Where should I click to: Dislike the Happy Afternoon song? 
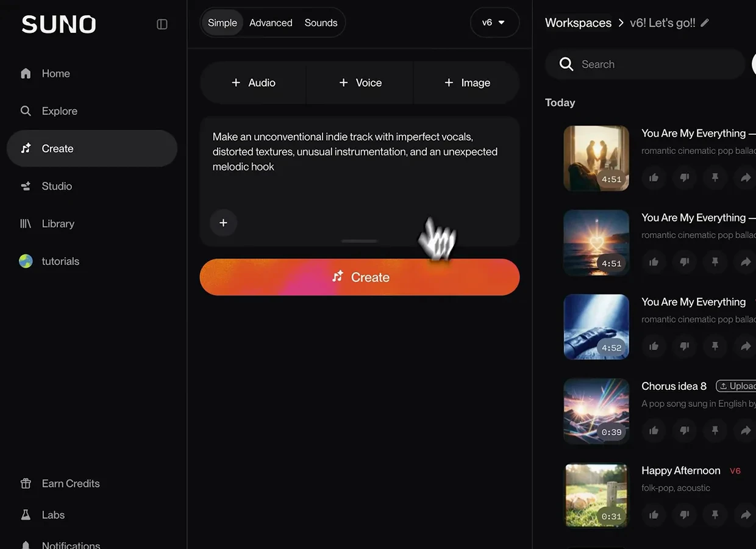684,515
